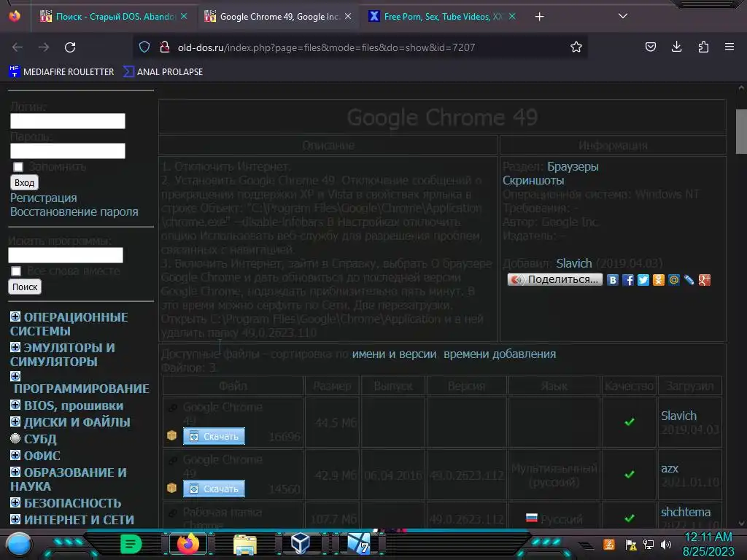Expand БЕЗОПАСНОСТЬ category
This screenshot has width=747, height=560.
coord(15,502)
